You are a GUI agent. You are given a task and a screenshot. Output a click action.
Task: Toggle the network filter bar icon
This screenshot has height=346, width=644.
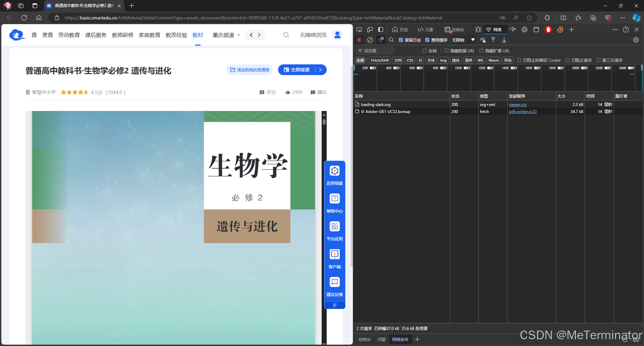click(x=381, y=40)
